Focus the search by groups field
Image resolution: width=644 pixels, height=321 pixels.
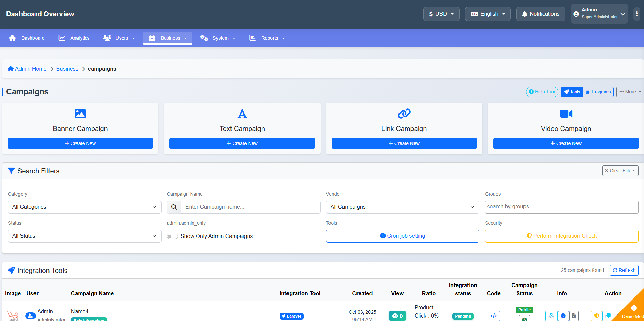[x=562, y=207]
